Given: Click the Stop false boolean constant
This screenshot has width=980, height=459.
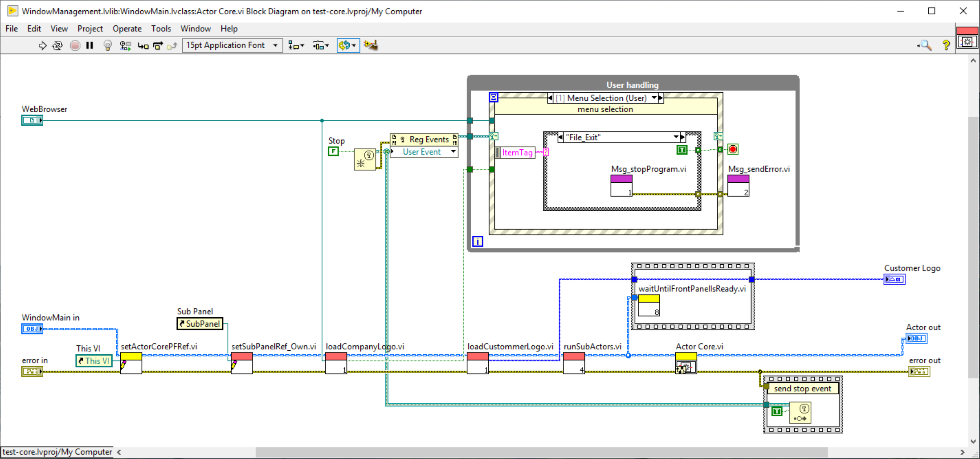Looking at the screenshot, I should click(333, 152).
